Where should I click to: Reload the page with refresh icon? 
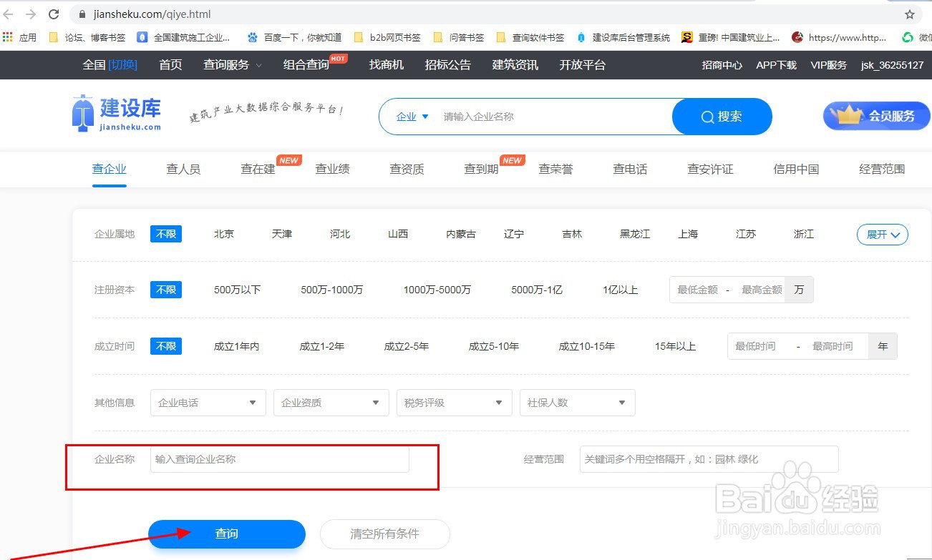(x=54, y=14)
